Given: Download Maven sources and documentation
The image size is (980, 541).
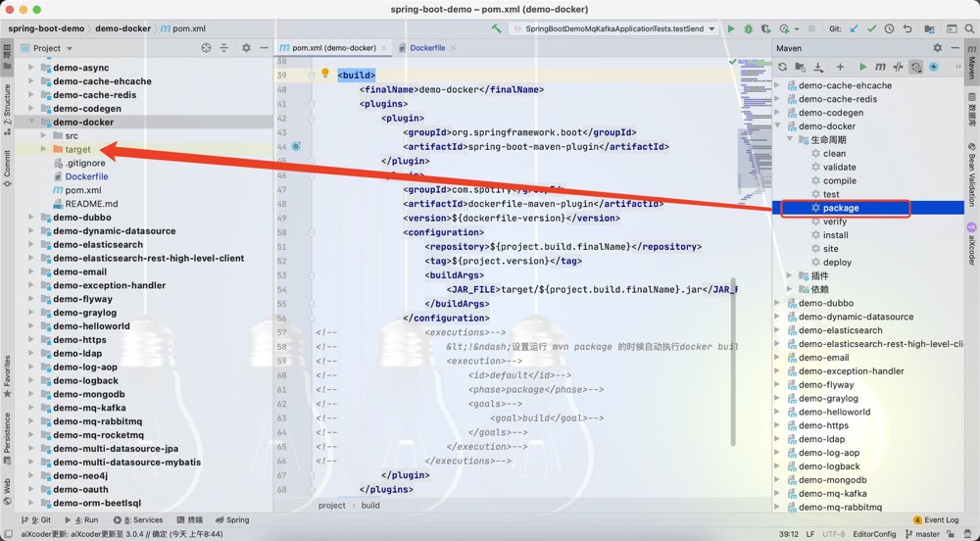Looking at the screenshot, I should pyautogui.click(x=818, y=67).
